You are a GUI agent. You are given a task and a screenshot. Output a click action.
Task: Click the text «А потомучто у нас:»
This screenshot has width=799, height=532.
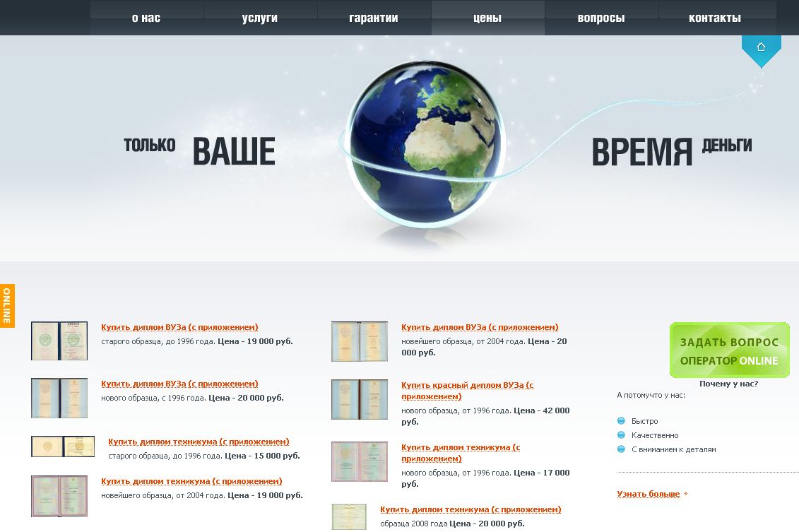(651, 395)
